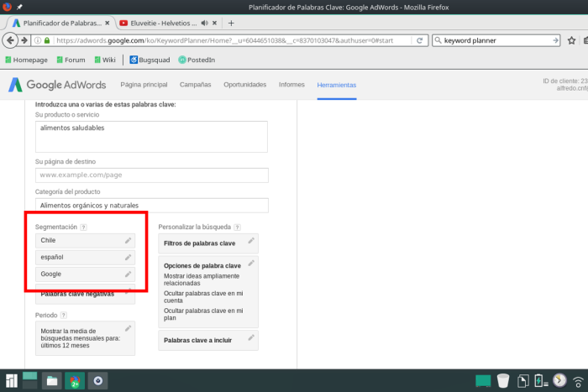Switch to the Eluveitie YouTube tab
This screenshot has height=392, width=588.
click(163, 24)
